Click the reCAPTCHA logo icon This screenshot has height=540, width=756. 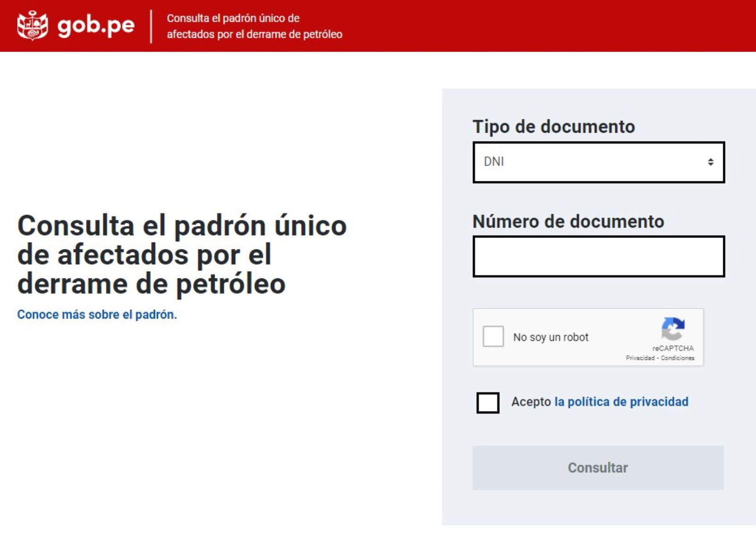[673, 328]
